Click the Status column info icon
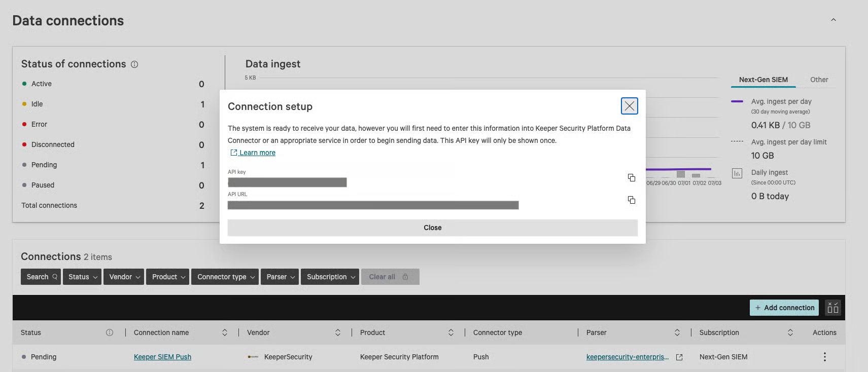Image resolution: width=868 pixels, height=372 pixels. click(x=110, y=332)
